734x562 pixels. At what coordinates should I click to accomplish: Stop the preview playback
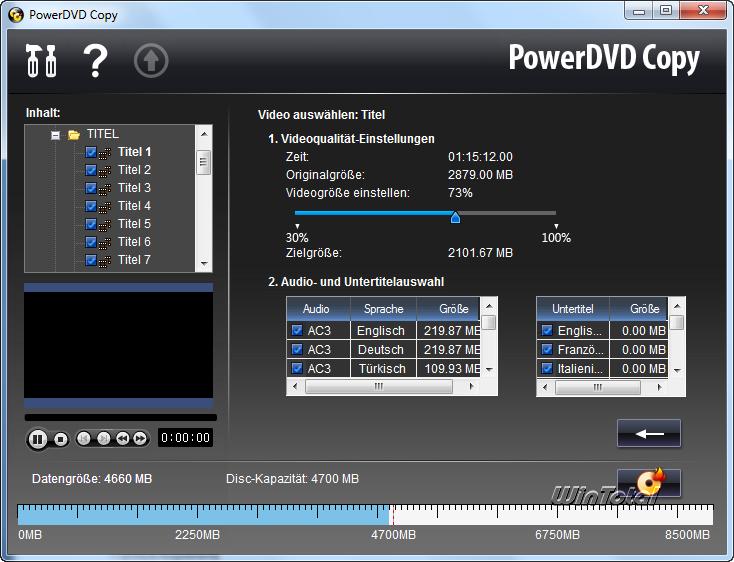60,439
